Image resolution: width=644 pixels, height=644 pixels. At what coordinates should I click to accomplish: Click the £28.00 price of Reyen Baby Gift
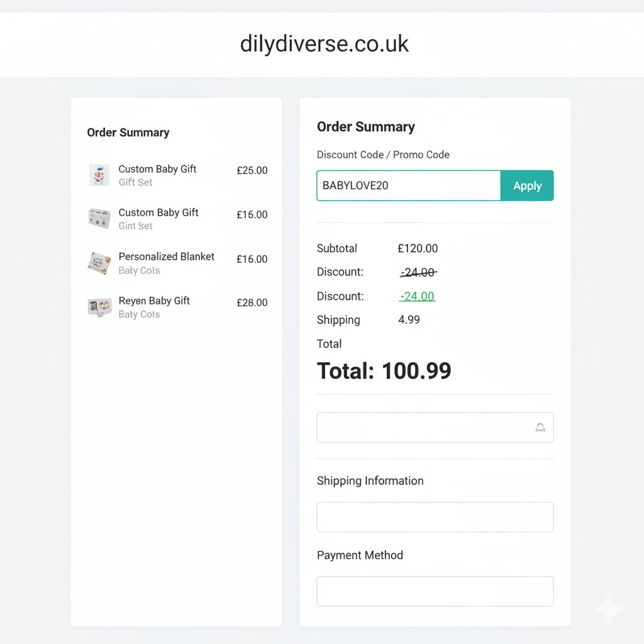(x=252, y=303)
